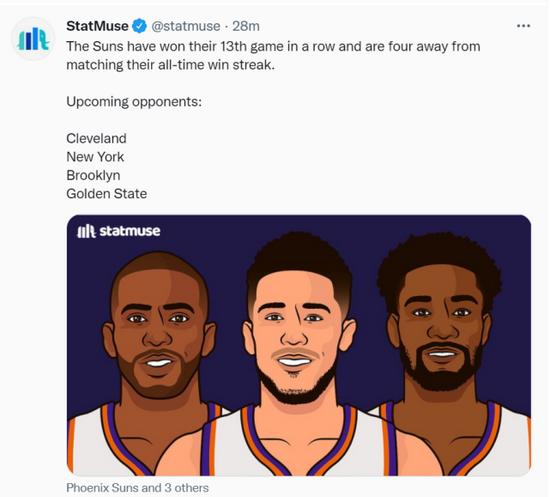The height and width of the screenshot is (497, 550).
Task: Click the StatMuse display name
Action: 97,26
